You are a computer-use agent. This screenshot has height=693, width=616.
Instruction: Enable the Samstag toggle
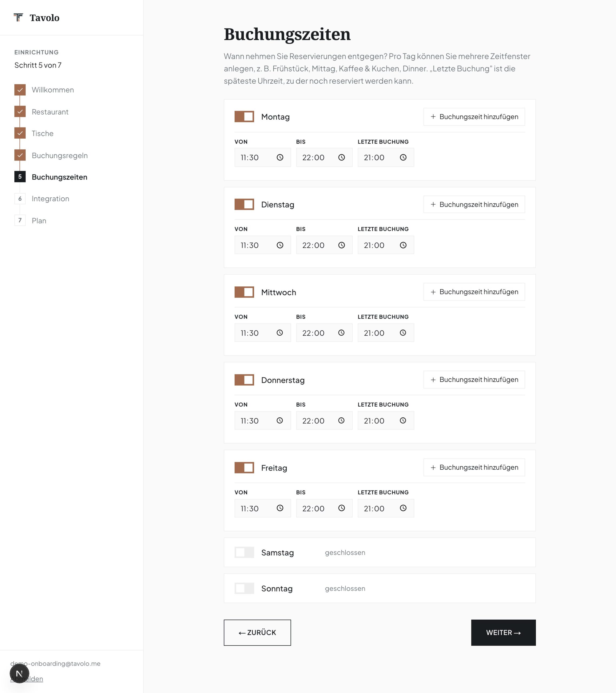click(244, 552)
